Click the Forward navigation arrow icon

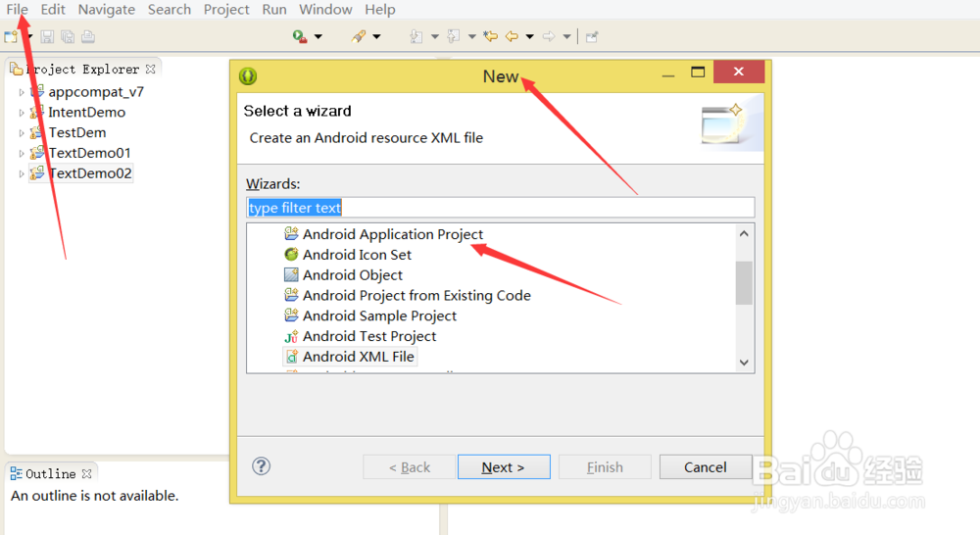click(549, 37)
